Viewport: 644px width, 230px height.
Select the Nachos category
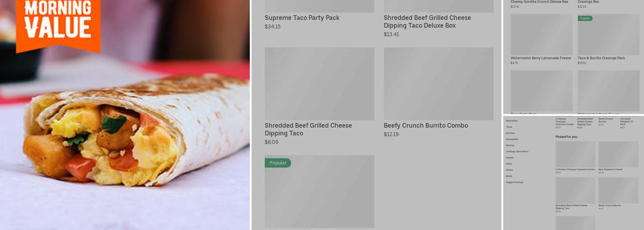(x=510, y=145)
